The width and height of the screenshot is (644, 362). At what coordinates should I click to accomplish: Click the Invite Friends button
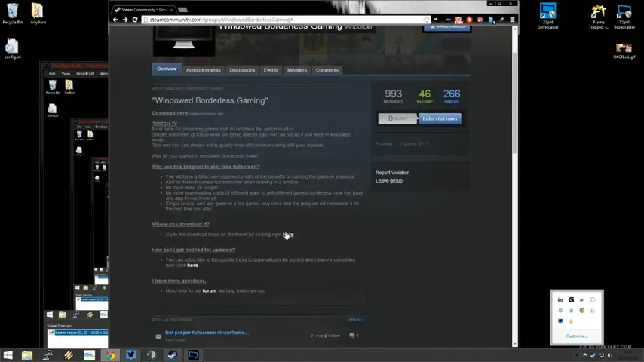coord(447,27)
